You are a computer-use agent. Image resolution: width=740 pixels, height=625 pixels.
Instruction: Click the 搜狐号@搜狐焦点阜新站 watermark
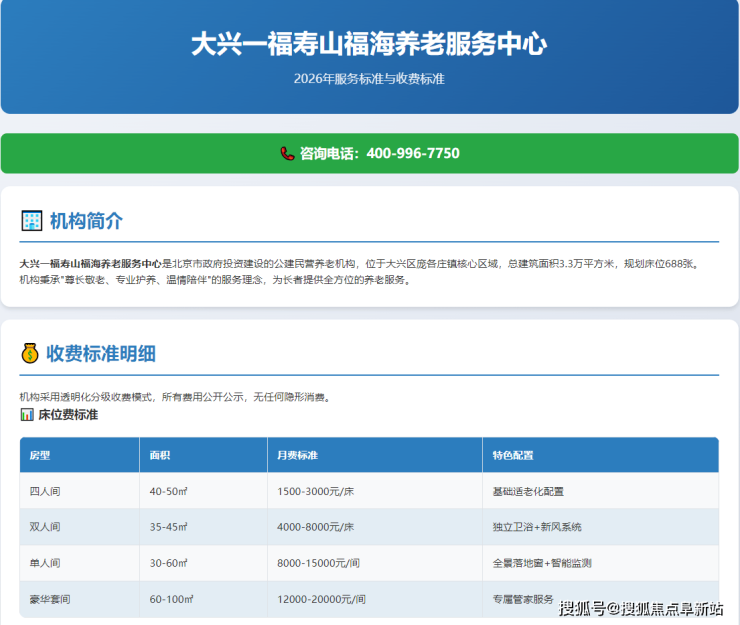click(640, 608)
